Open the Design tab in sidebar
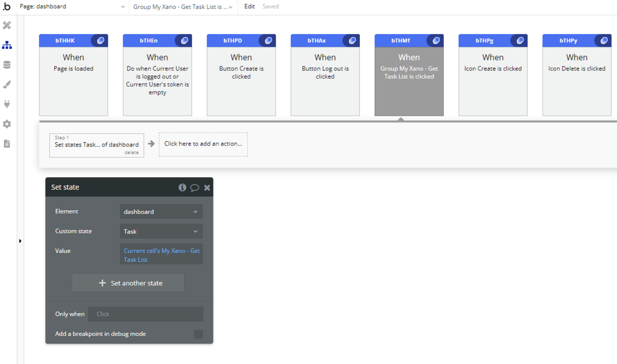Image resolution: width=617 pixels, height=364 pixels. click(7, 25)
